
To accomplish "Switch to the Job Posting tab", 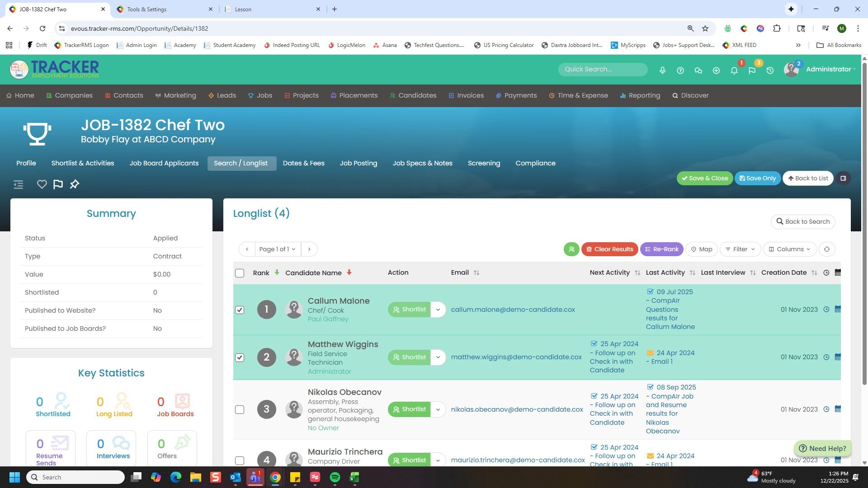I will (x=358, y=164).
